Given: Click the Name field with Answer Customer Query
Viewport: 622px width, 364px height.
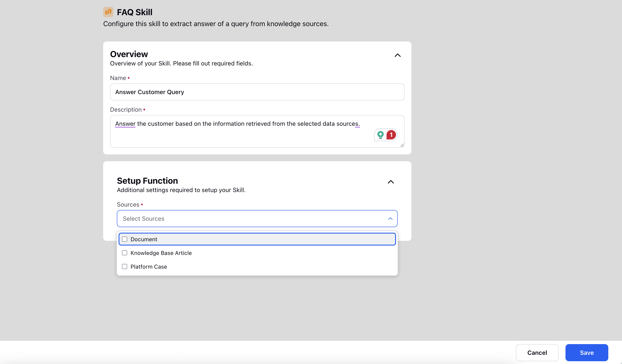Looking at the screenshot, I should (x=257, y=92).
